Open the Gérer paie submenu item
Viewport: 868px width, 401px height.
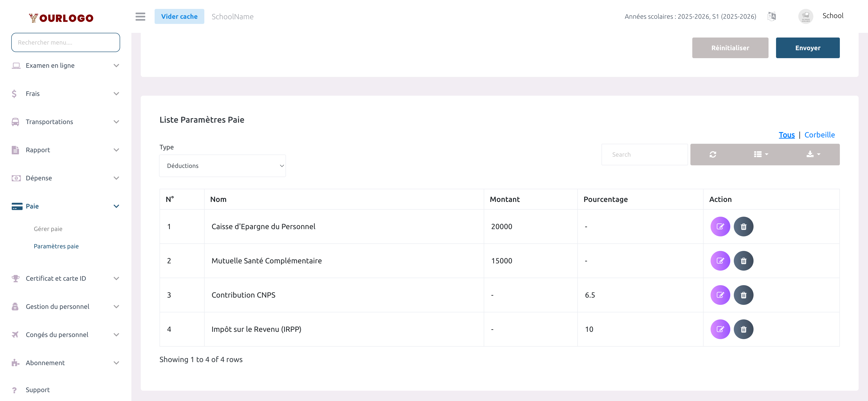tap(48, 229)
